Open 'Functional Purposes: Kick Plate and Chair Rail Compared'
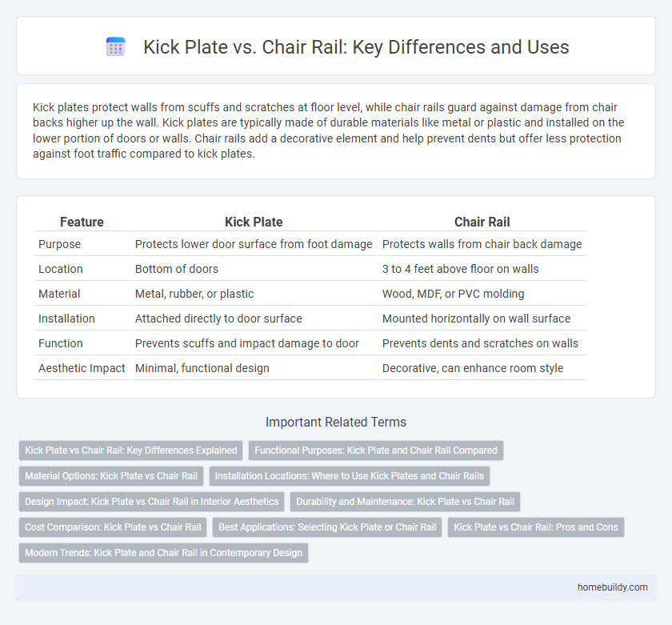 [376, 451]
